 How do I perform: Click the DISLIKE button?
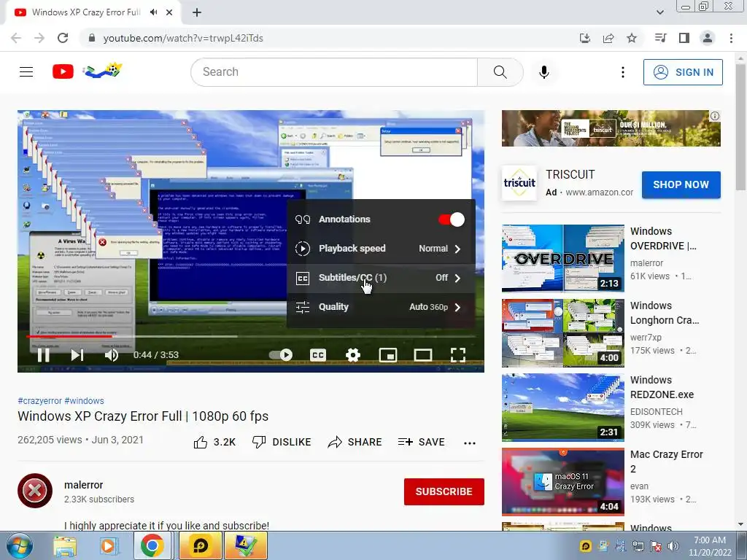[282, 442]
